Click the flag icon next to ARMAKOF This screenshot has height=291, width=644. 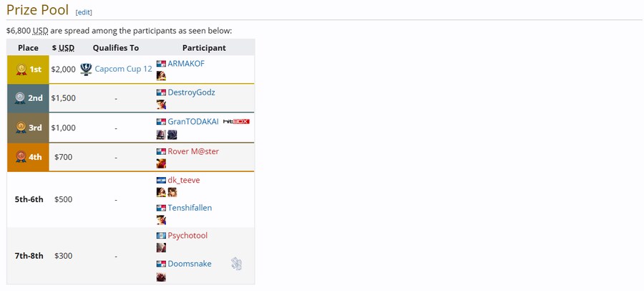161,64
